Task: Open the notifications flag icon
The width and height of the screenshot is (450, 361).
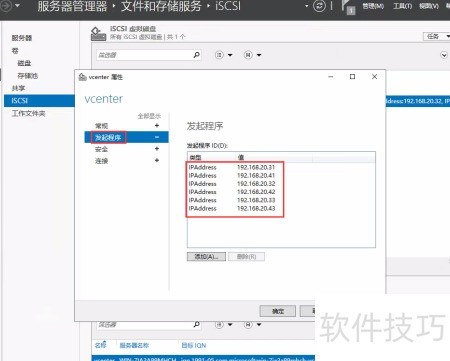Action: pos(348,7)
